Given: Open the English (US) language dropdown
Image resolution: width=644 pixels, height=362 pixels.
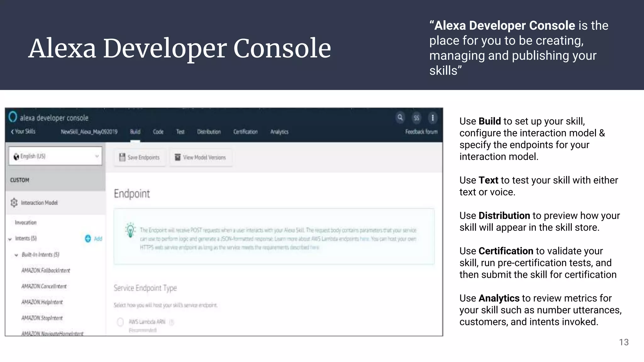Looking at the screenshot, I should click(x=55, y=156).
